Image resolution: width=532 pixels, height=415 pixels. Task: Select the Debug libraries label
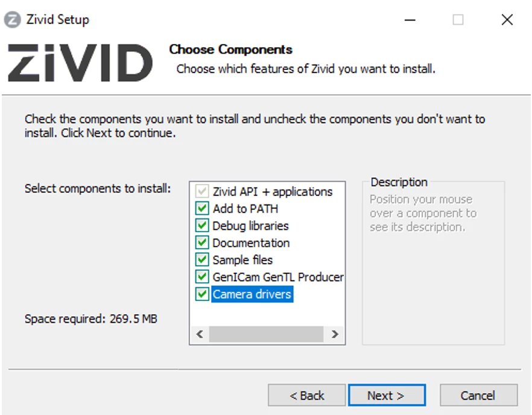click(x=250, y=226)
